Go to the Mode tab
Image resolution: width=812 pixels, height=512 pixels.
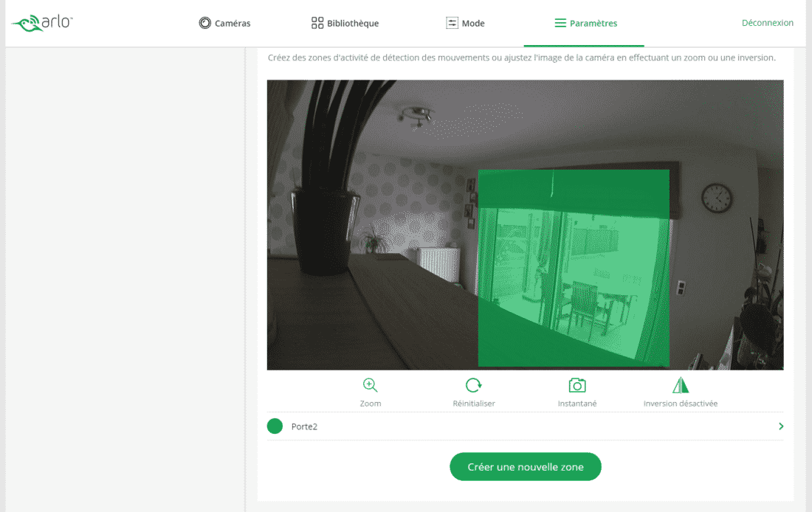[x=465, y=24]
